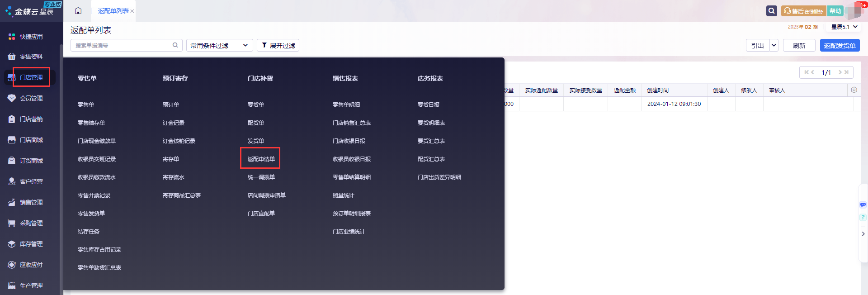Open the home icon tab
The width and height of the screenshot is (868, 295).
click(78, 11)
